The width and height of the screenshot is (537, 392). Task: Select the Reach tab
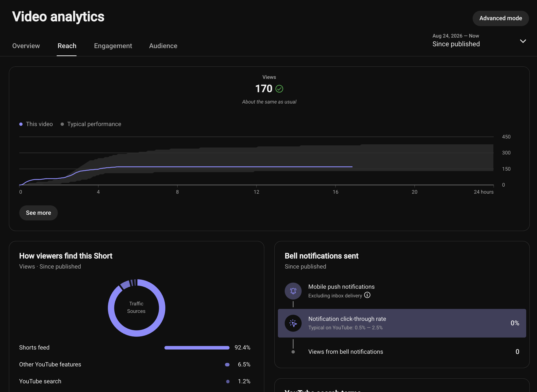pos(67,46)
